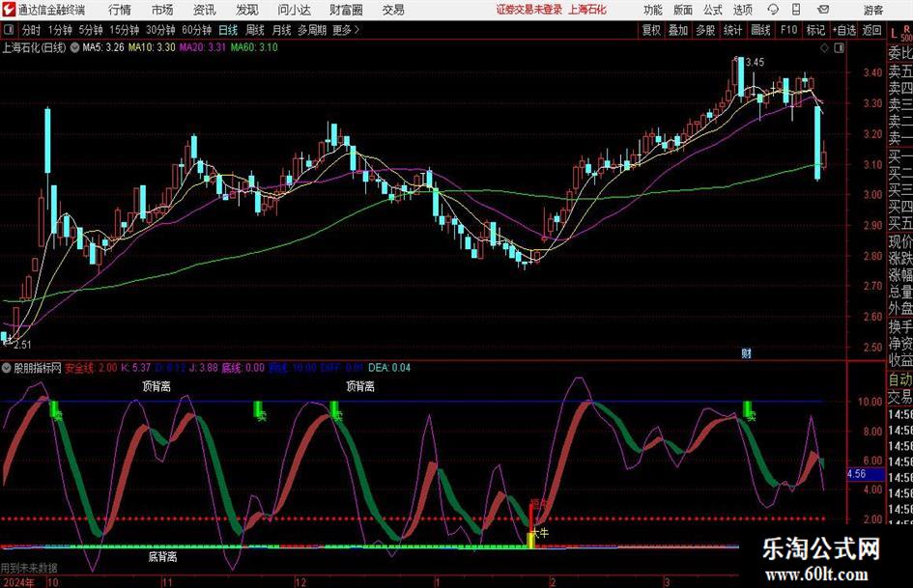Screen dimensions: 913x588
Task: Click the yellow 大牛 signal marker
Action: pyautogui.click(x=539, y=533)
